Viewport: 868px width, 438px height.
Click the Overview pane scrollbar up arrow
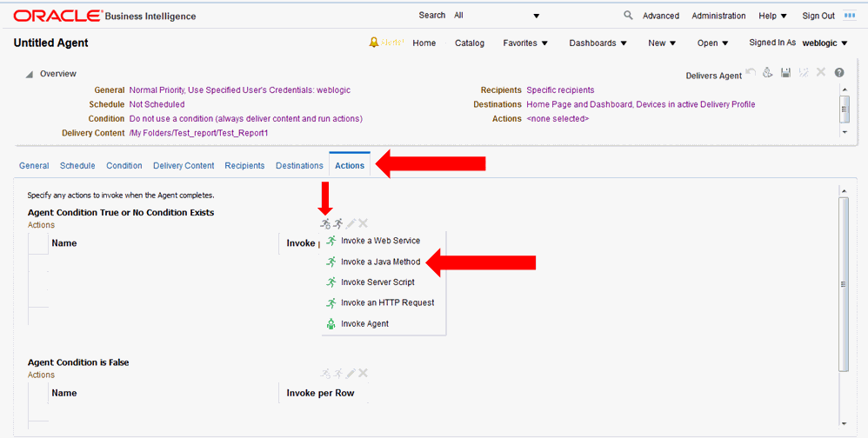pyautogui.click(x=845, y=89)
